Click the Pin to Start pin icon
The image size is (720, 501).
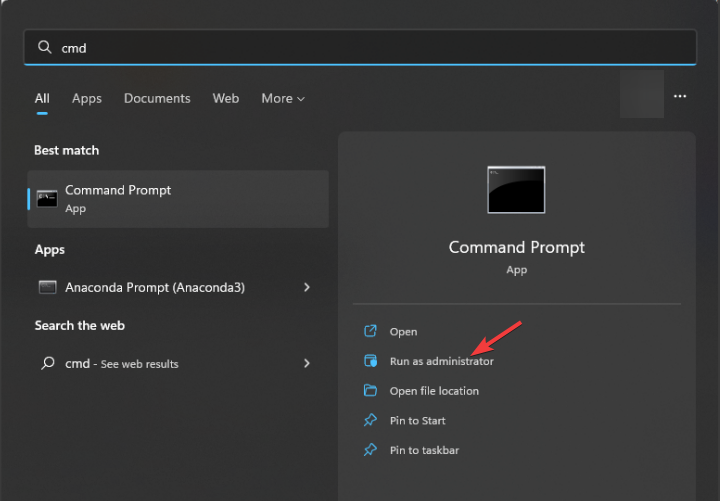coord(370,420)
